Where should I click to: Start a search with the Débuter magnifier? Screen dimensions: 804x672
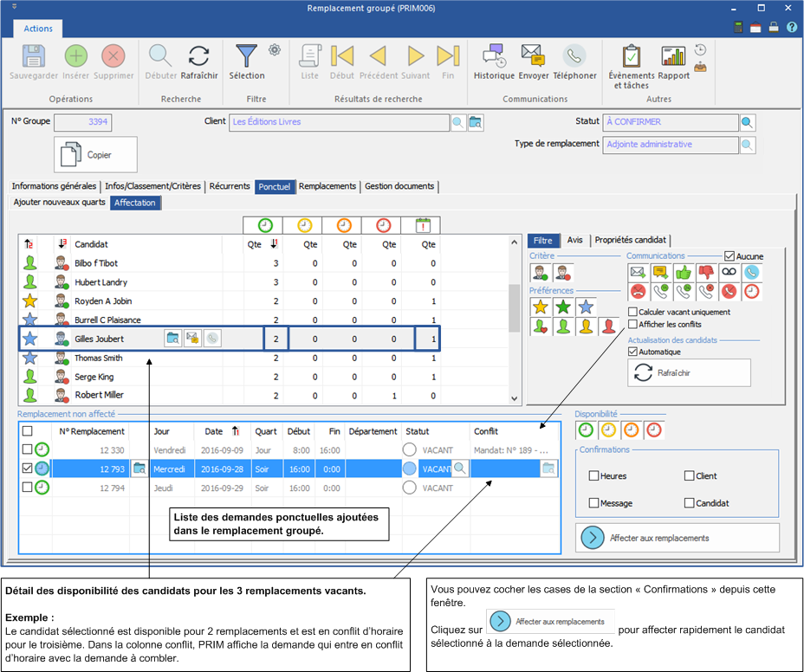(160, 56)
